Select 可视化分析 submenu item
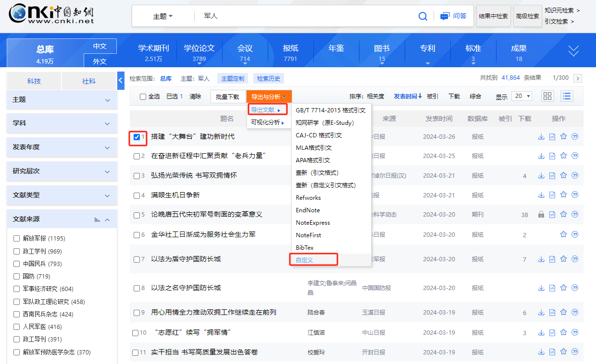The image size is (596, 364). (268, 122)
